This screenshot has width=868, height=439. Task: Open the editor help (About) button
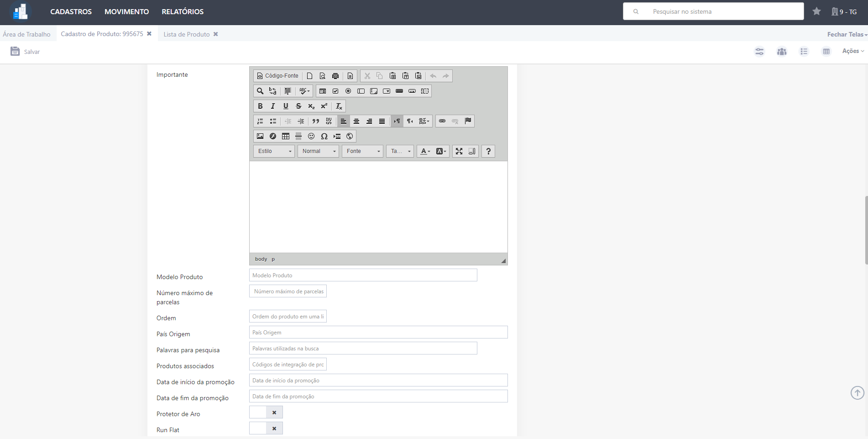(x=488, y=151)
